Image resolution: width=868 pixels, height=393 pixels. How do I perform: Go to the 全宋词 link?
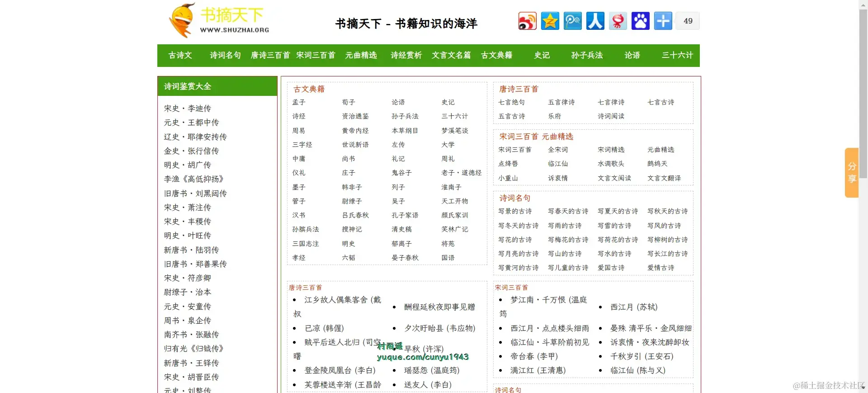tap(558, 150)
